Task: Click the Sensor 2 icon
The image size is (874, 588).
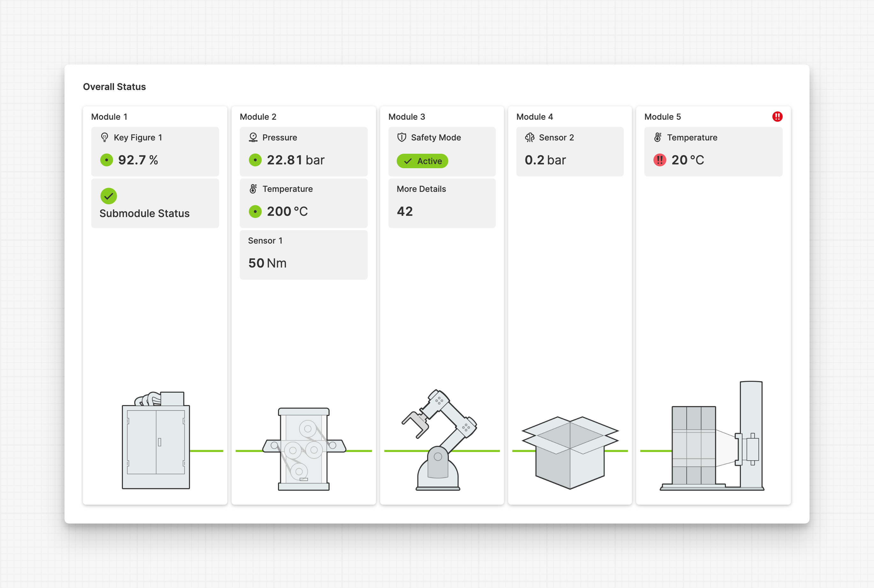Action: pos(530,137)
